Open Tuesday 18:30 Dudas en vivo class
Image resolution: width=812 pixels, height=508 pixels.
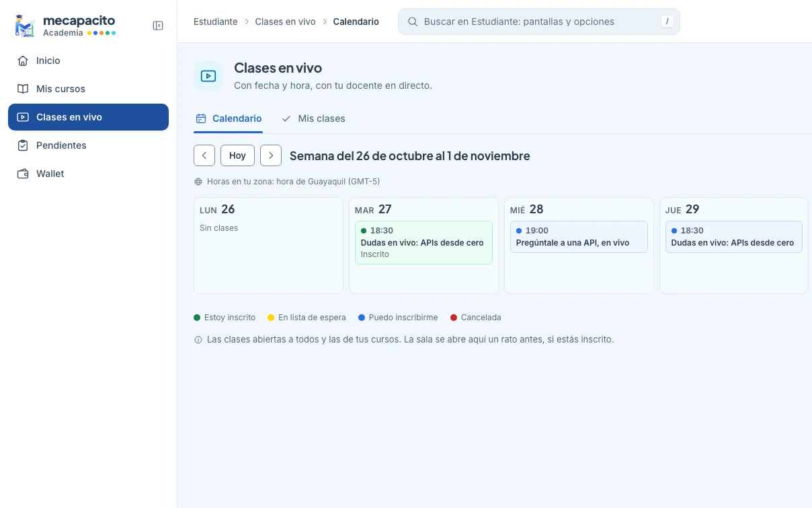423,242
